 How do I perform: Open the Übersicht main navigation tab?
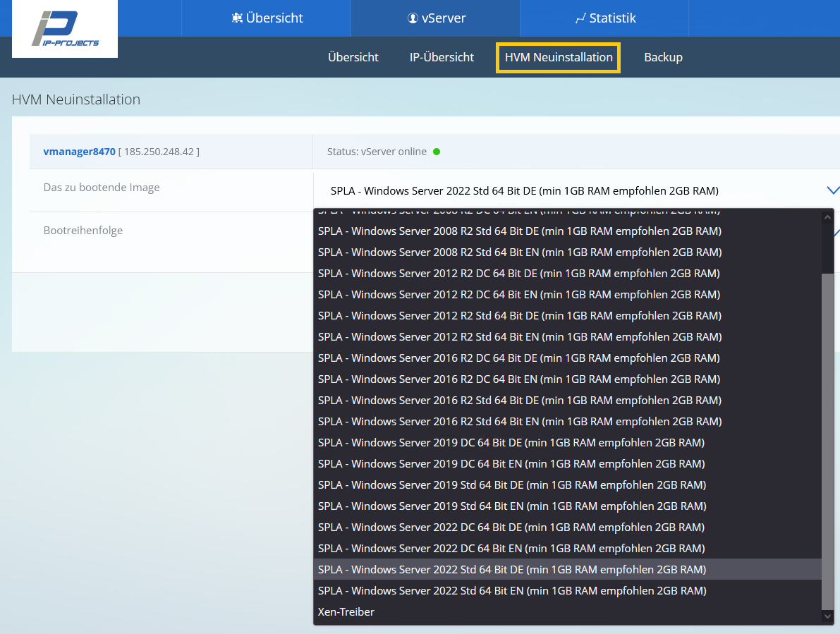[267, 18]
